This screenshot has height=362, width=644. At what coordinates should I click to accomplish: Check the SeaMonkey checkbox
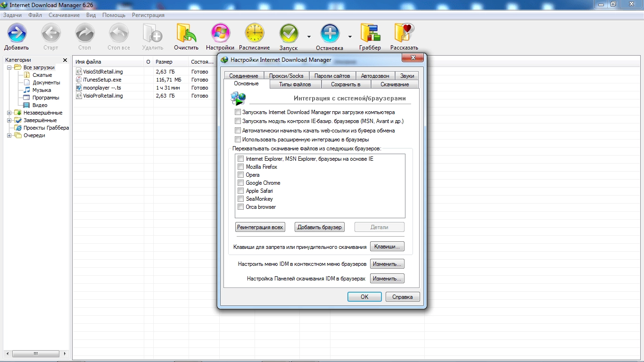[x=241, y=199]
